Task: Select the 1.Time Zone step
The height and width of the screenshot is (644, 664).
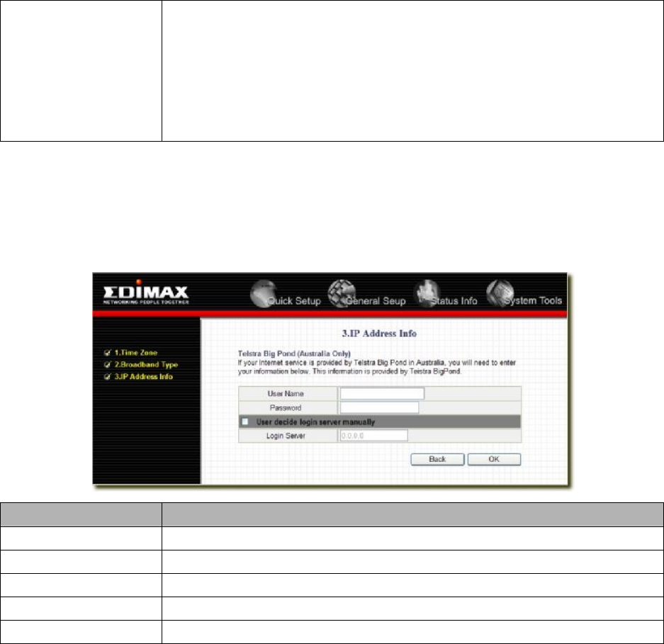Action: 135,353
